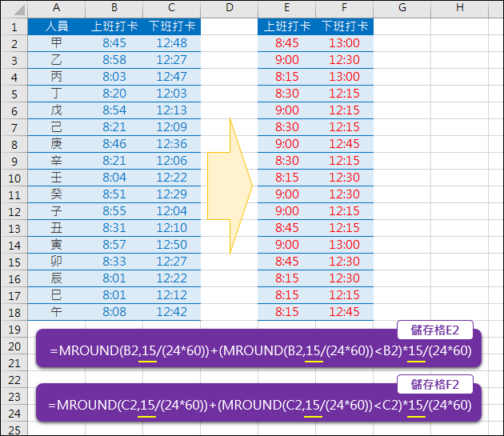Click cell with 8:31
This screenshot has height=436, width=504.
[114, 228]
